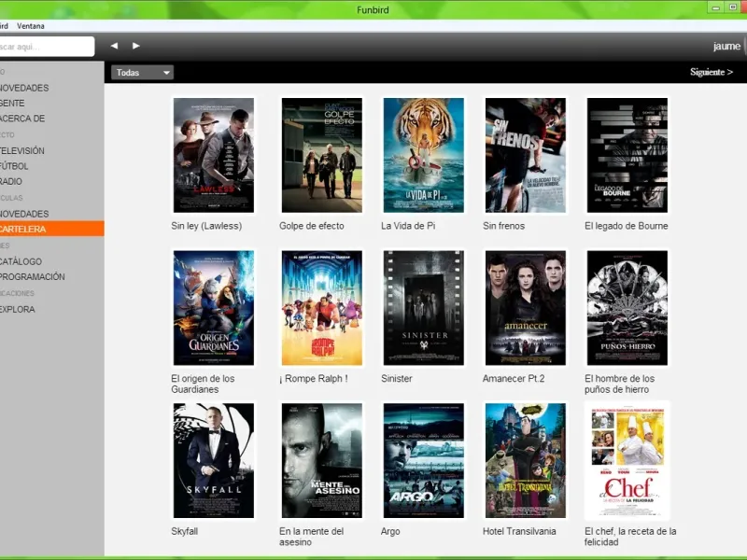Open the El legado de Bourne poster

627,155
